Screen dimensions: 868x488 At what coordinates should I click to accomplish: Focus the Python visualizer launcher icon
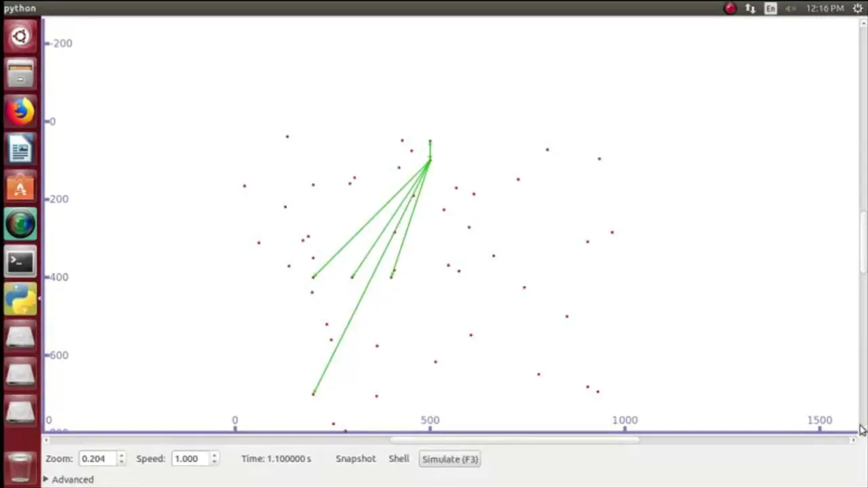point(20,299)
